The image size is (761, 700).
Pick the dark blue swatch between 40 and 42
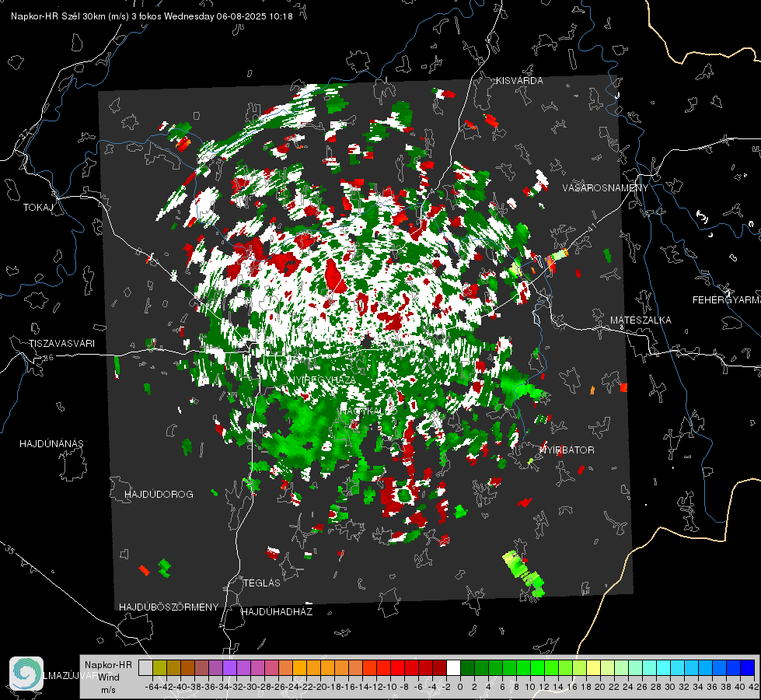tap(748, 667)
